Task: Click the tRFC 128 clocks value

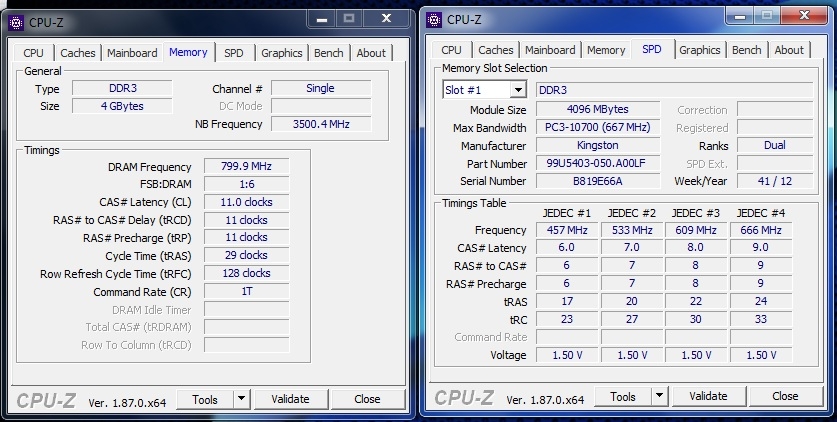Action: [x=247, y=273]
